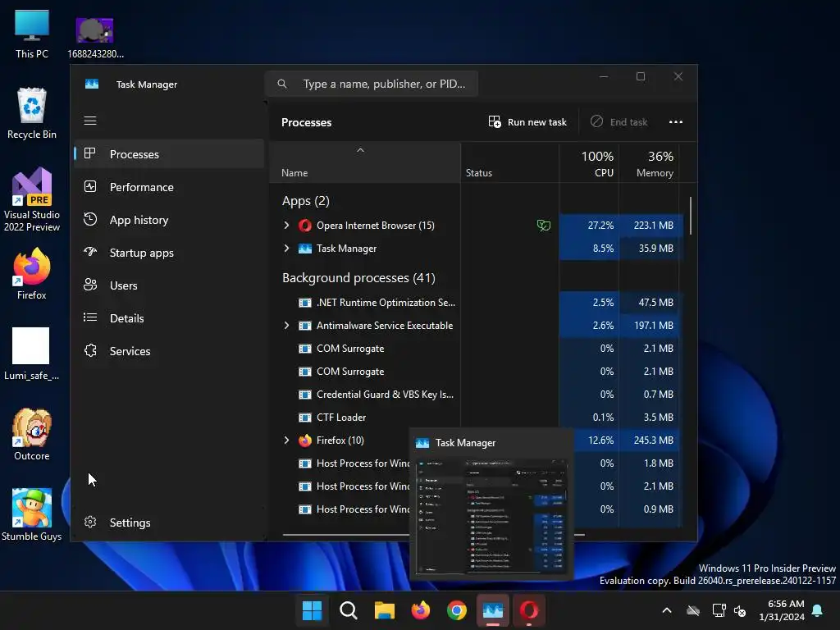840x630 pixels.
Task: Open the notification bell in the tray
Action: (x=818, y=610)
